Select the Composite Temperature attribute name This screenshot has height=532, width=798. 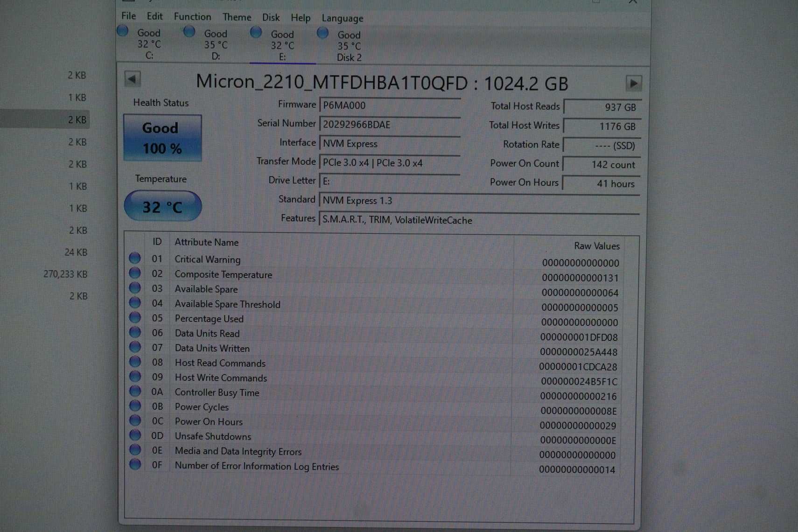(x=223, y=274)
